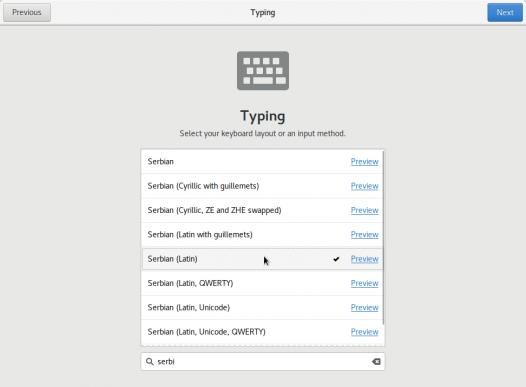This screenshot has height=387, width=526.
Task: Select Serbian (Cyrillic with guillemets) layout
Action: (262, 186)
